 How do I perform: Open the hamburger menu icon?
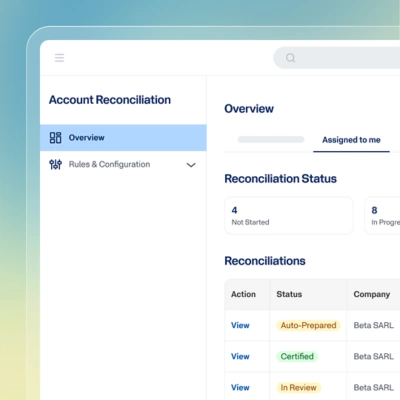click(59, 58)
